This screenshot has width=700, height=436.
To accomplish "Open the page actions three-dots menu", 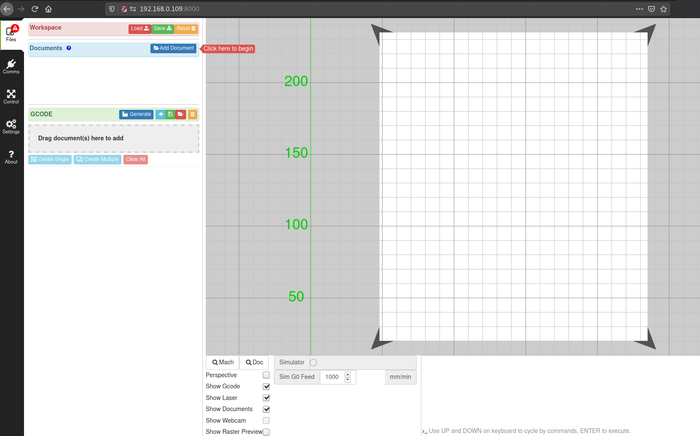I will pos(639,9).
